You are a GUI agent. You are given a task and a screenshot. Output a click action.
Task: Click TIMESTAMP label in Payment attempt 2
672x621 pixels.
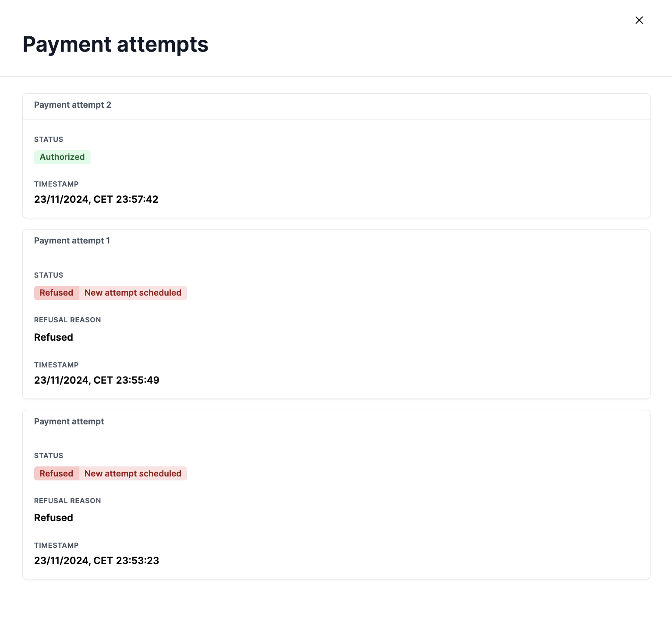[x=56, y=184]
